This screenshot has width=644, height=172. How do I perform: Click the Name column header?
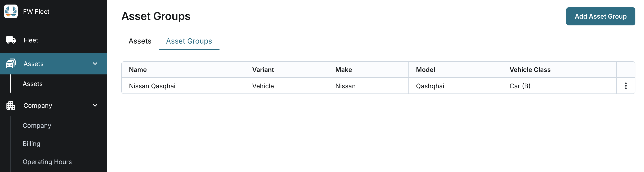[138, 70]
